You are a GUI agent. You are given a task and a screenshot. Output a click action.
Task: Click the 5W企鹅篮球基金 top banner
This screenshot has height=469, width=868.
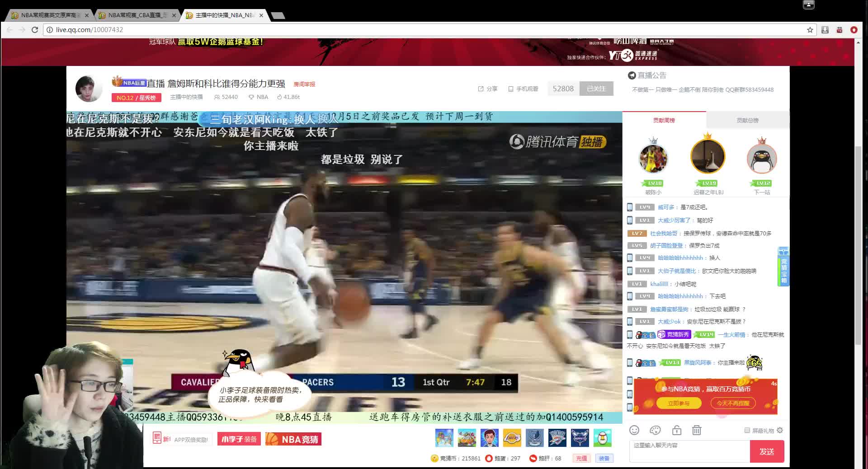pos(220,42)
